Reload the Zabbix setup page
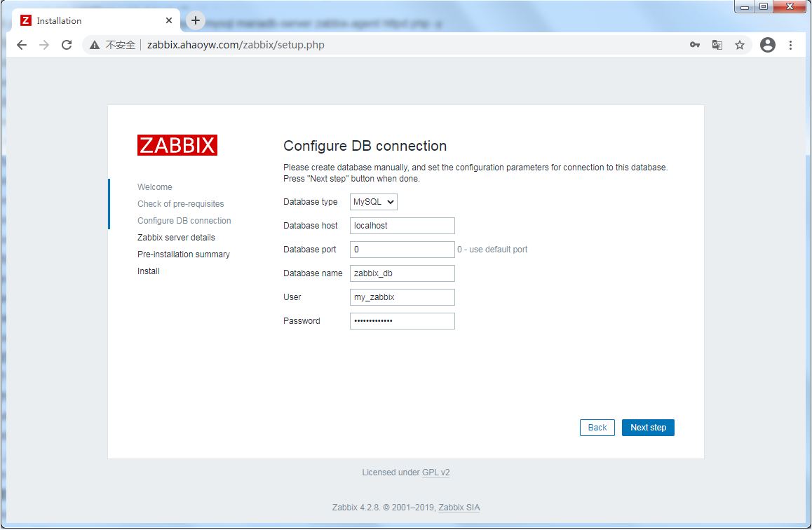The image size is (812, 530). tap(67, 45)
